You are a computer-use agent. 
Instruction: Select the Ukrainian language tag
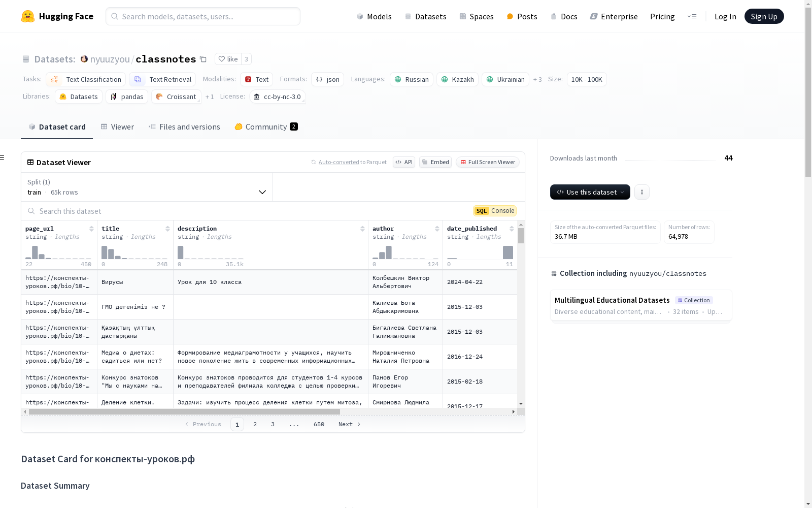click(505, 79)
